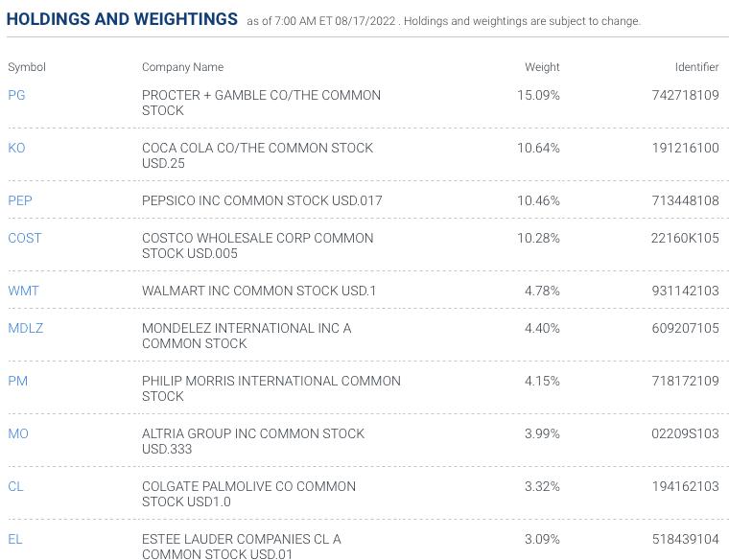729x560 pixels.
Task: Open the COST ticker link
Action: (25, 238)
